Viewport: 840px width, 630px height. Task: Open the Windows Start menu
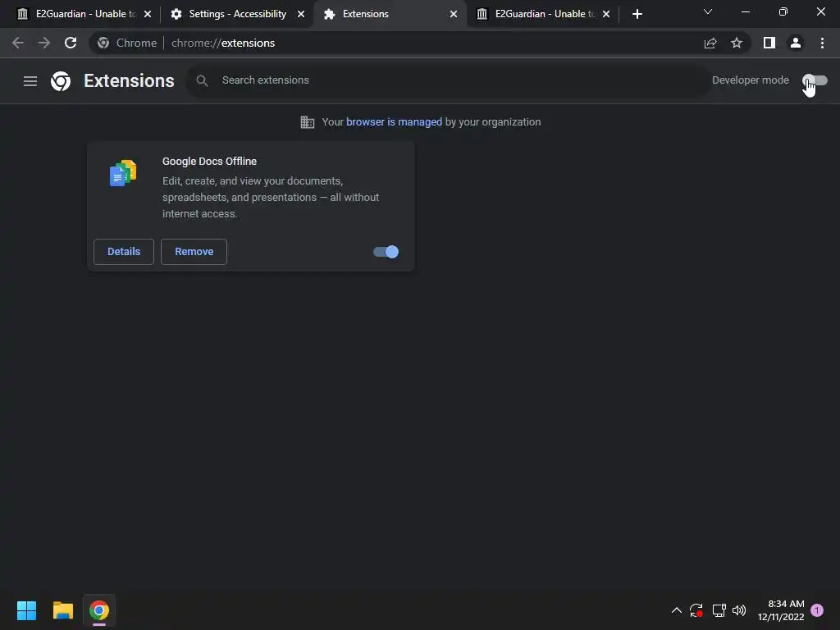26,610
